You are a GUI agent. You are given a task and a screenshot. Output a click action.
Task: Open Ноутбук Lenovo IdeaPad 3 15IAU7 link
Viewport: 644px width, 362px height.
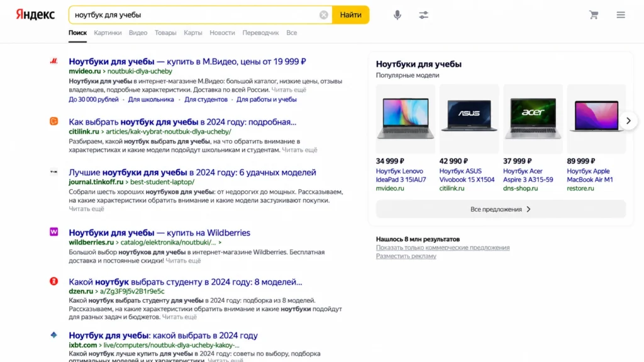click(401, 175)
